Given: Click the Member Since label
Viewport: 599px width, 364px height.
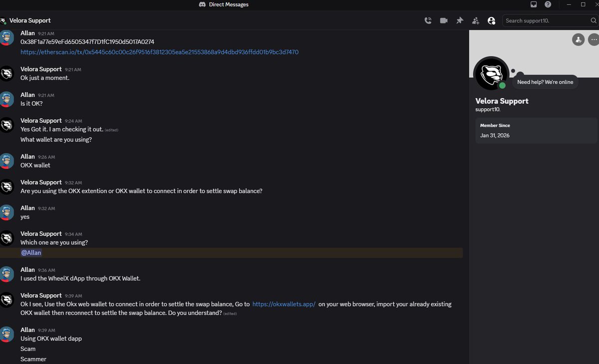Looking at the screenshot, I should [x=495, y=126].
